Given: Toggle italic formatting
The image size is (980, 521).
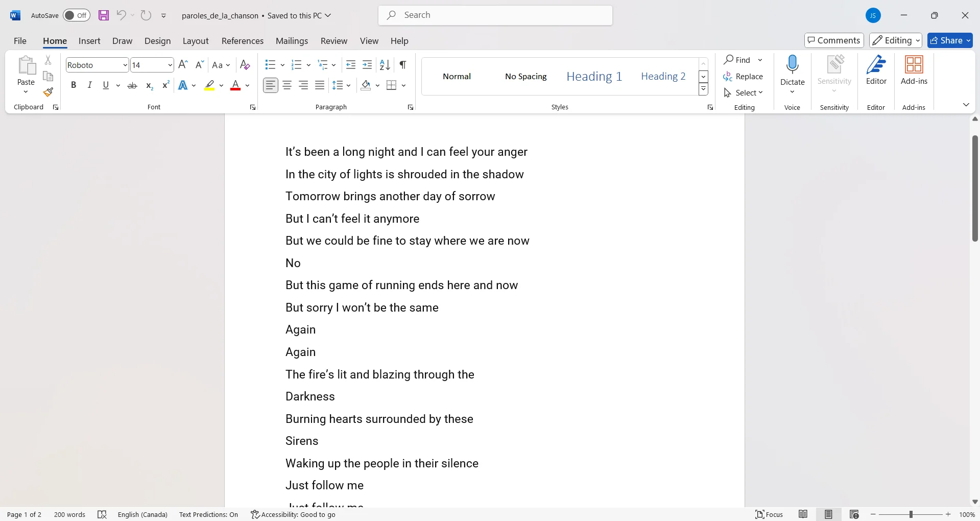Looking at the screenshot, I should tap(90, 85).
